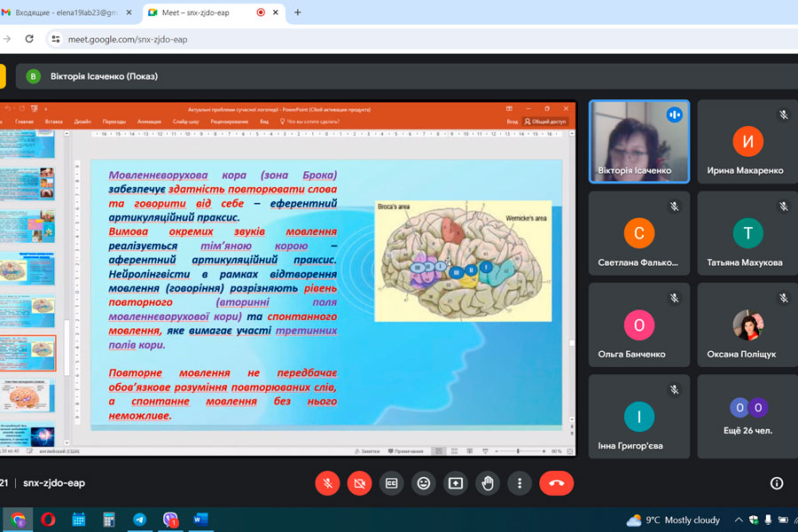Click the microphone tray icon
The height and width of the screenshot is (532, 798).
click(x=768, y=520)
